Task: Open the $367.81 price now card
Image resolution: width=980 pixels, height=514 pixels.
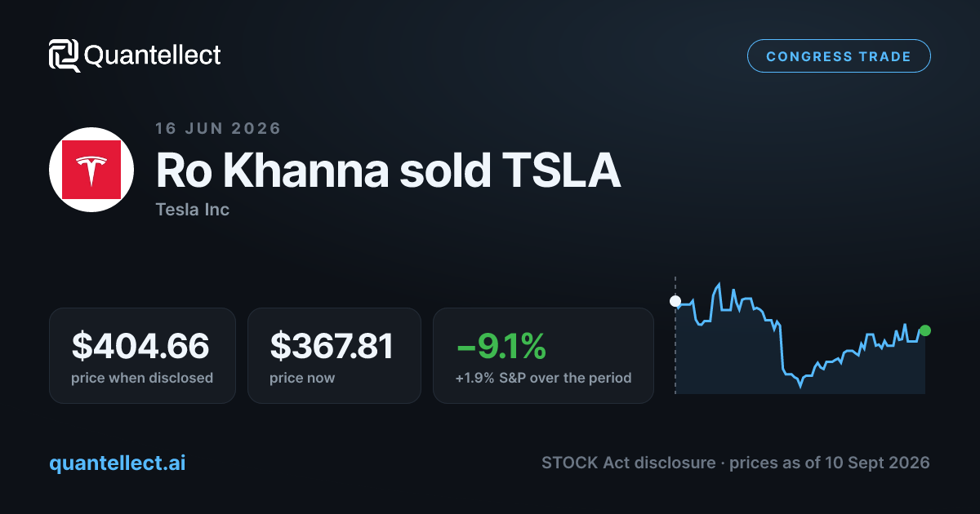Action: pyautogui.click(x=334, y=356)
